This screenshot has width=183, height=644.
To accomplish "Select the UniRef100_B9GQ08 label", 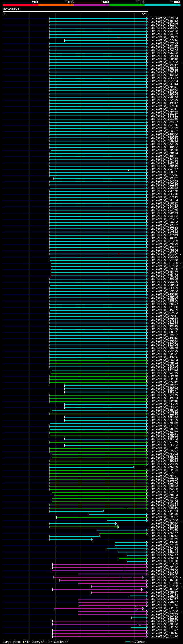I will 164,53.
